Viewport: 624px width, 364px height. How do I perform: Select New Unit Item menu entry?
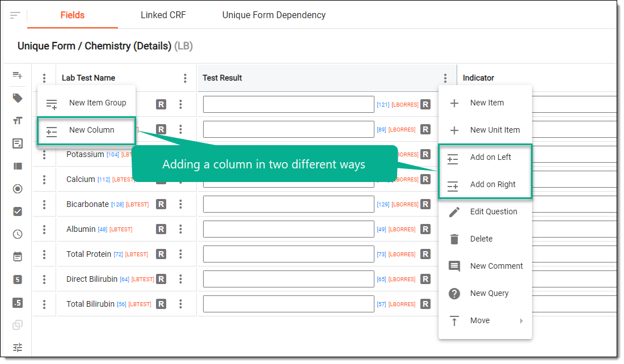pyautogui.click(x=485, y=130)
